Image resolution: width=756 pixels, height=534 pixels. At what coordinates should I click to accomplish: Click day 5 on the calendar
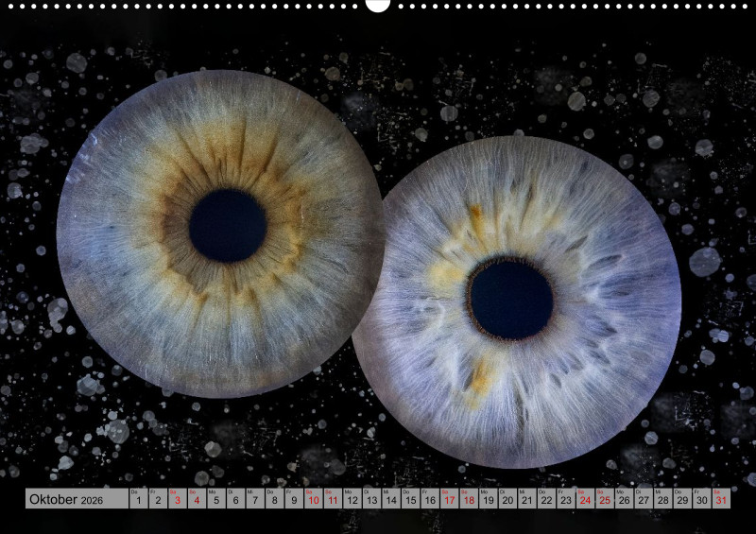215,499
